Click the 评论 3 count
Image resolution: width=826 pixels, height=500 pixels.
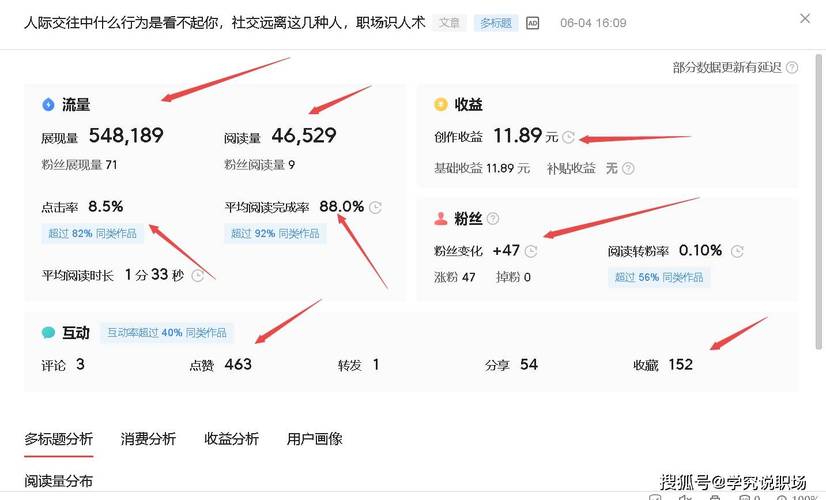click(80, 365)
